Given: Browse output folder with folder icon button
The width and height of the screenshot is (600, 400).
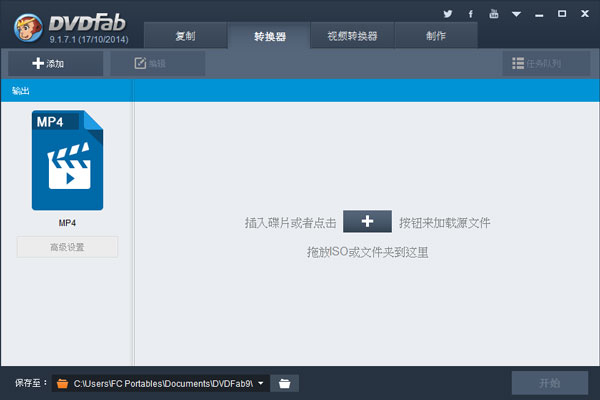Looking at the screenshot, I should 284,383.
